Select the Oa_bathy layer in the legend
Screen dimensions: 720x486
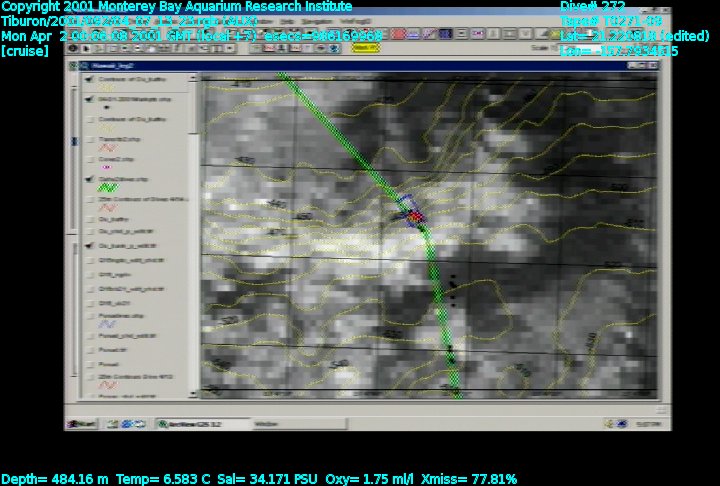click(x=111, y=217)
